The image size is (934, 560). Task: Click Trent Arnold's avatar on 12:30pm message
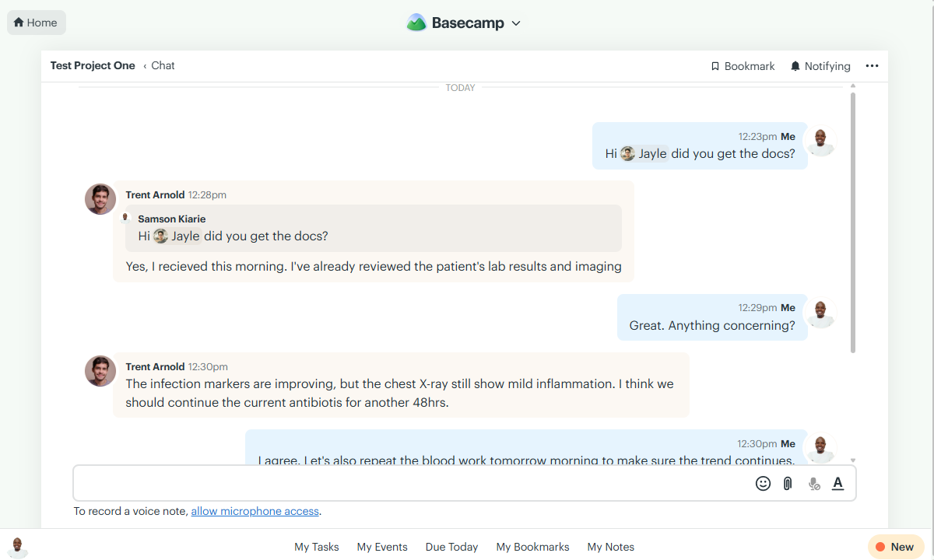click(x=100, y=371)
